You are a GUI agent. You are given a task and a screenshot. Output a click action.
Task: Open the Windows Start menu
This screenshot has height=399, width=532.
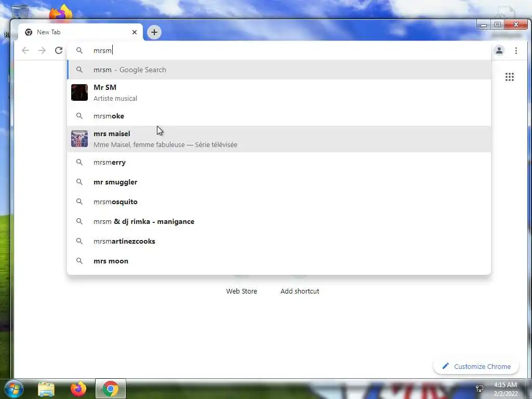pyautogui.click(x=13, y=389)
